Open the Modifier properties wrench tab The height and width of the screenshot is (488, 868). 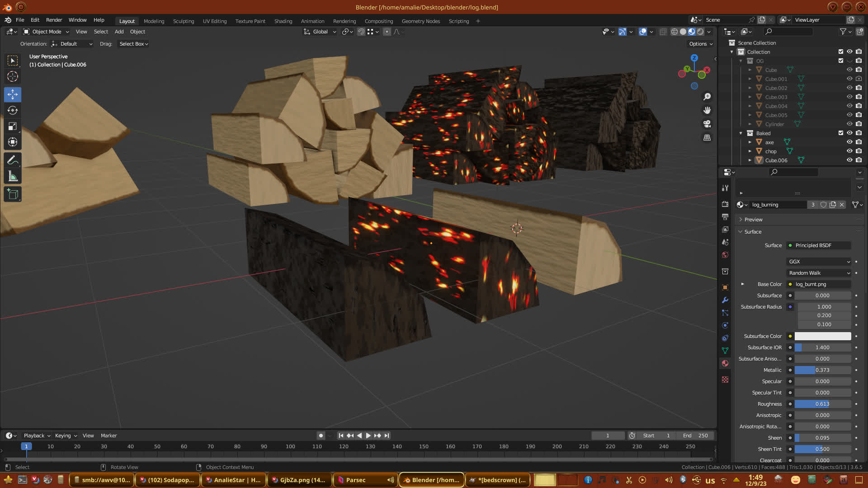coord(725,300)
